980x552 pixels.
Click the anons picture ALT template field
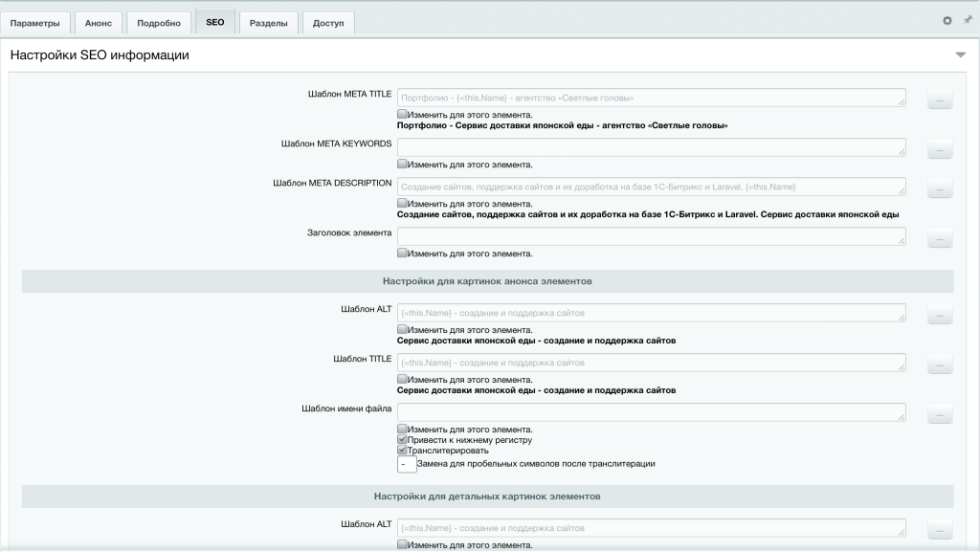[x=651, y=313]
